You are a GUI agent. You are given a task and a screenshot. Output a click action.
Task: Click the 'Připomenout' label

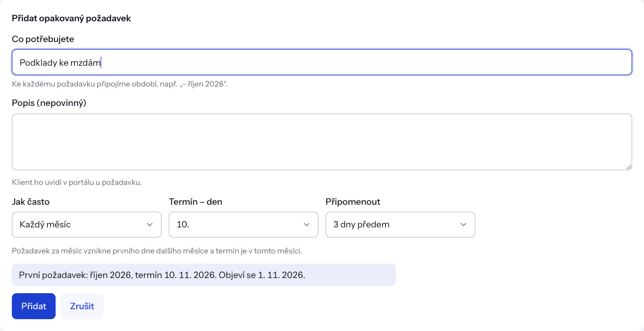click(353, 202)
